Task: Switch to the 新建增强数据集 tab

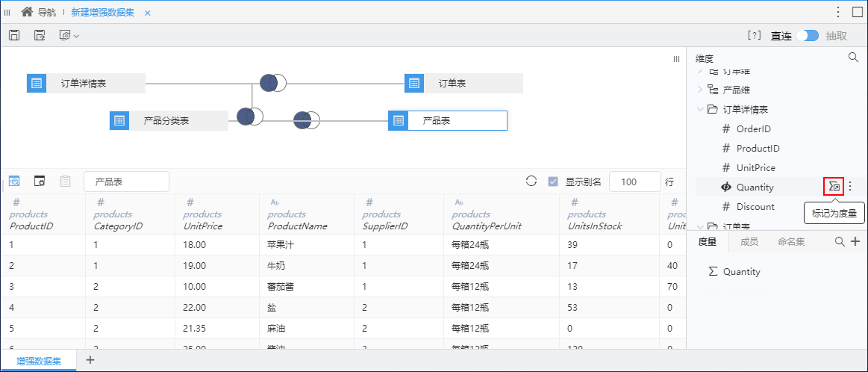Action: (102, 12)
